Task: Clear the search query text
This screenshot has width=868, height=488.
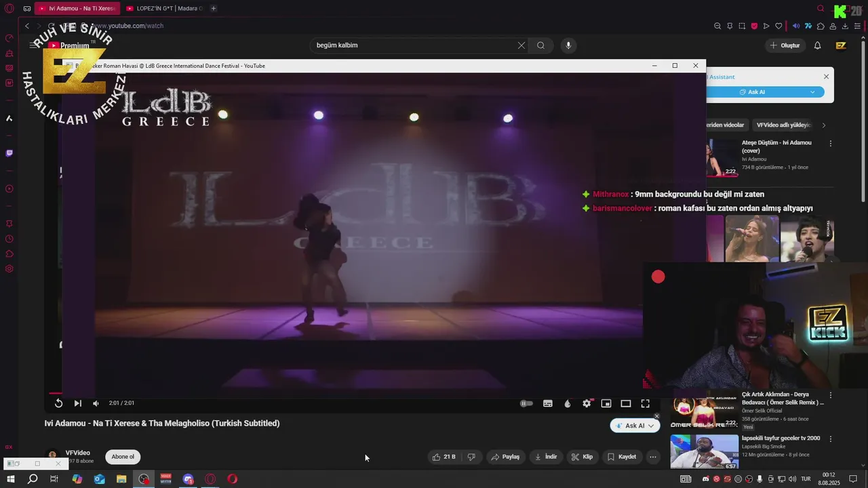Action: (x=521, y=45)
